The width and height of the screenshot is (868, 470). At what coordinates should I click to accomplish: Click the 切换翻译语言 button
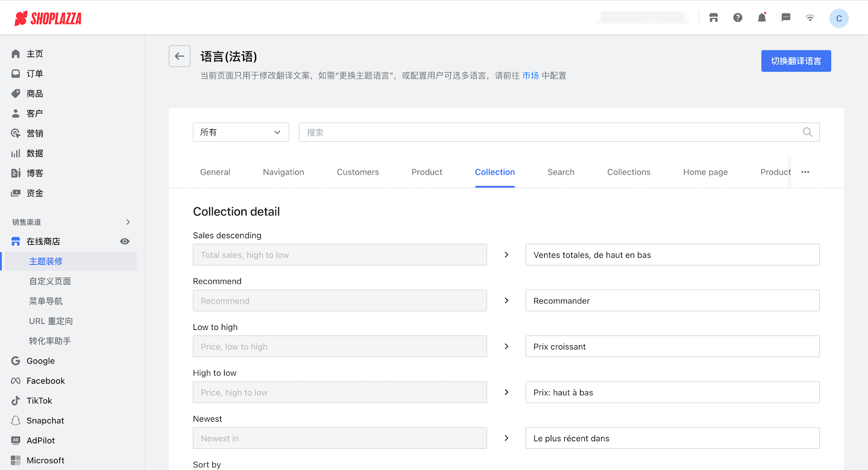[796, 61]
